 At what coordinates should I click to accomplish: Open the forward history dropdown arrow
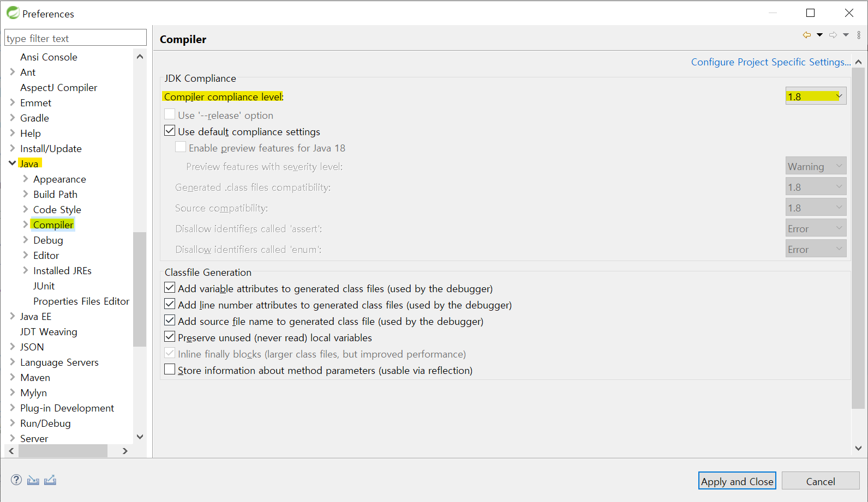point(846,35)
